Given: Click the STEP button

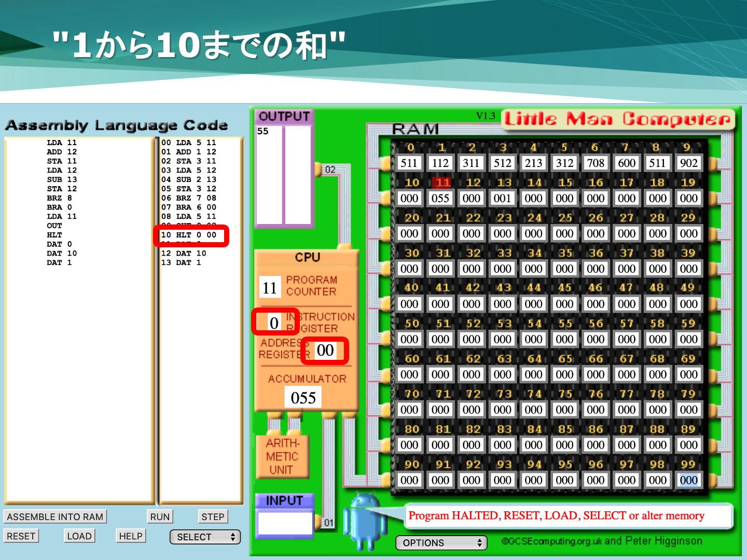Looking at the screenshot, I should tap(213, 517).
